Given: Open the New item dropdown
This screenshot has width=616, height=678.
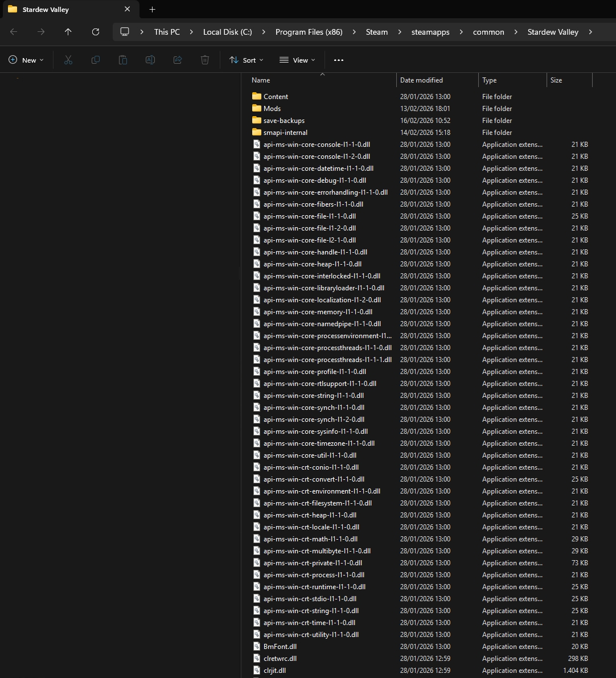Looking at the screenshot, I should click(x=26, y=60).
